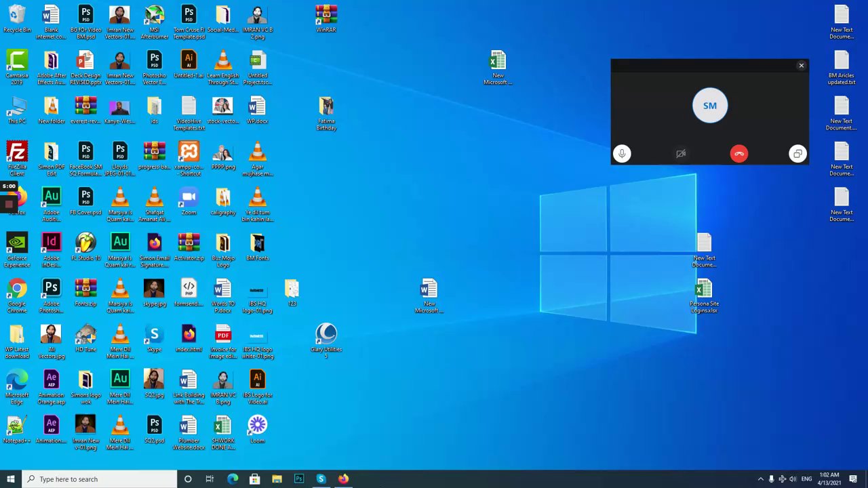Select the xampp-control Shortcut icon
Image resolution: width=868 pixels, height=488 pixels.
tap(189, 159)
